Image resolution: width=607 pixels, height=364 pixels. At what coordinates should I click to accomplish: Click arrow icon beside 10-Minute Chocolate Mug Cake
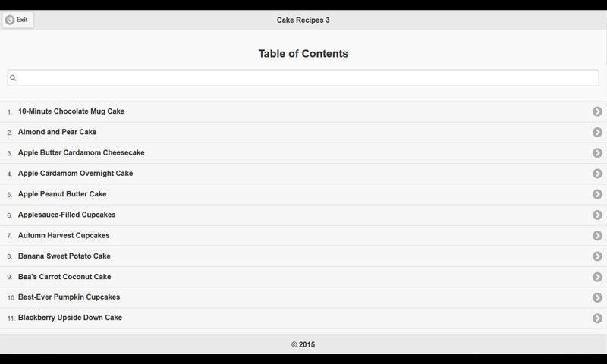[x=597, y=111]
